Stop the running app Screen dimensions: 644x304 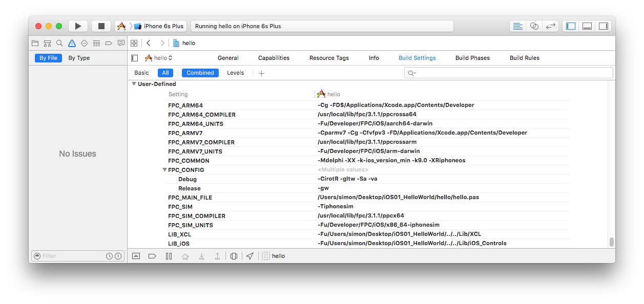click(x=101, y=26)
